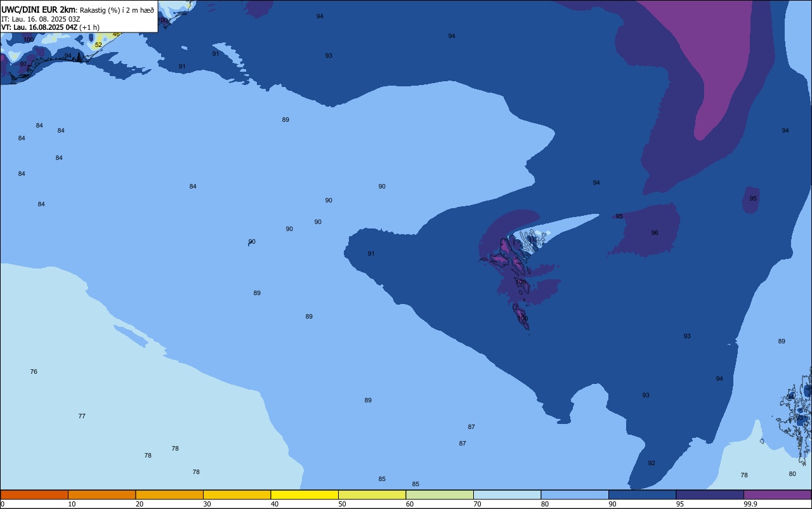The image size is (812, 509).
Task: Click the golden 30–40 legend color segment
Action: coord(237,494)
